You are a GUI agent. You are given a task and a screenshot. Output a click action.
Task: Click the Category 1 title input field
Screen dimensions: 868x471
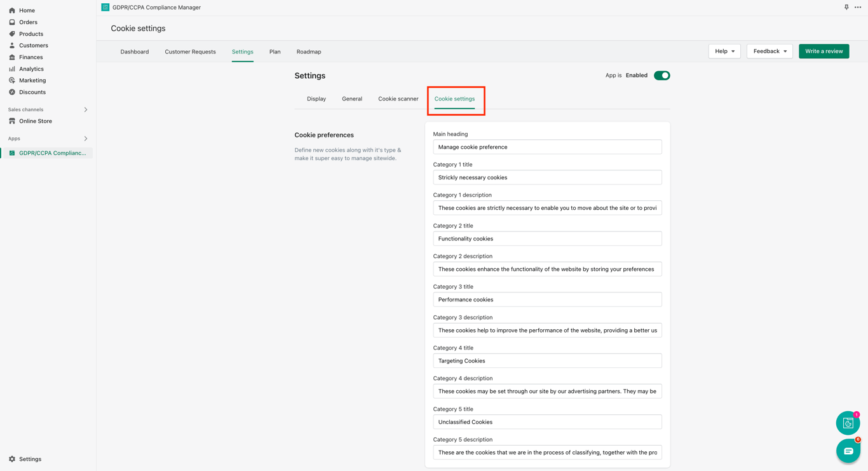547,177
